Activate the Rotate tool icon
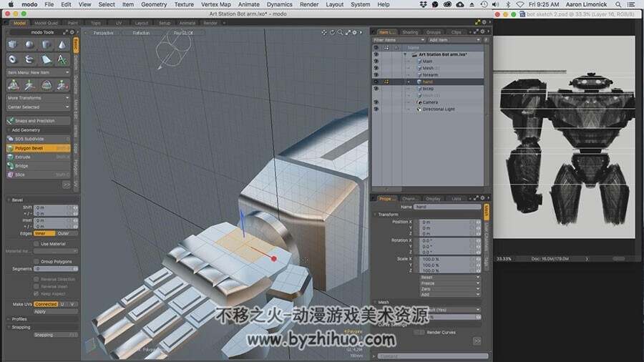The height and width of the screenshot is (362, 644). (x=46, y=85)
